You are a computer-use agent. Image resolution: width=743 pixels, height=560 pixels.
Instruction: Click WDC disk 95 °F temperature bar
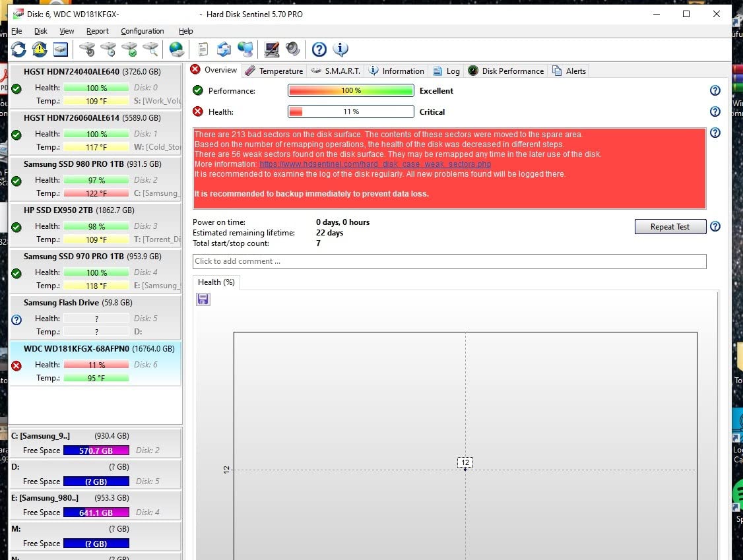click(x=96, y=378)
